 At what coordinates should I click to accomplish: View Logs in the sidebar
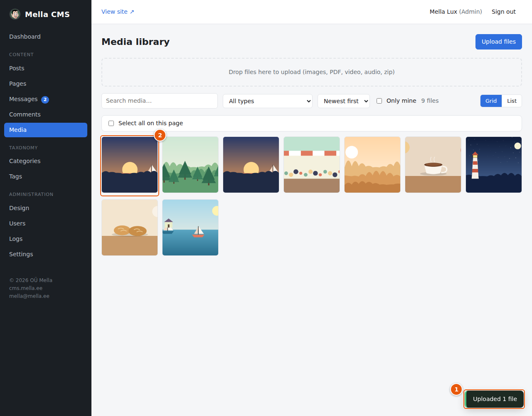coord(46,239)
